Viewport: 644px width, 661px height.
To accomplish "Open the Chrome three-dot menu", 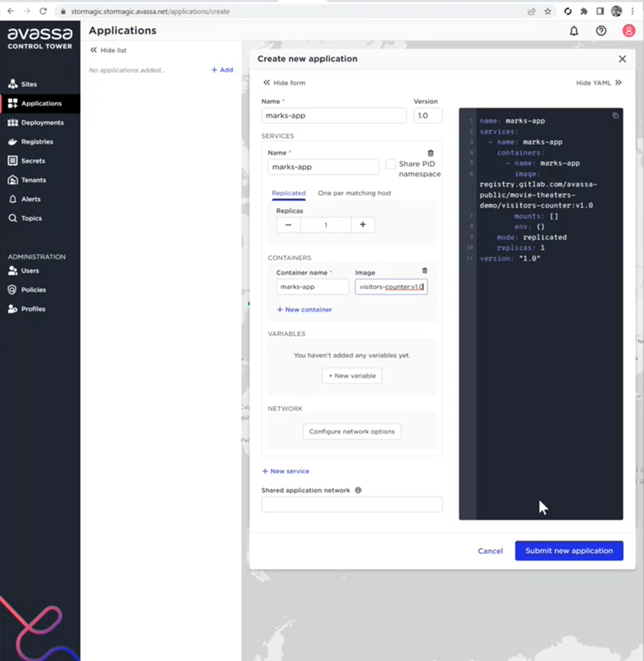I will pos(632,11).
